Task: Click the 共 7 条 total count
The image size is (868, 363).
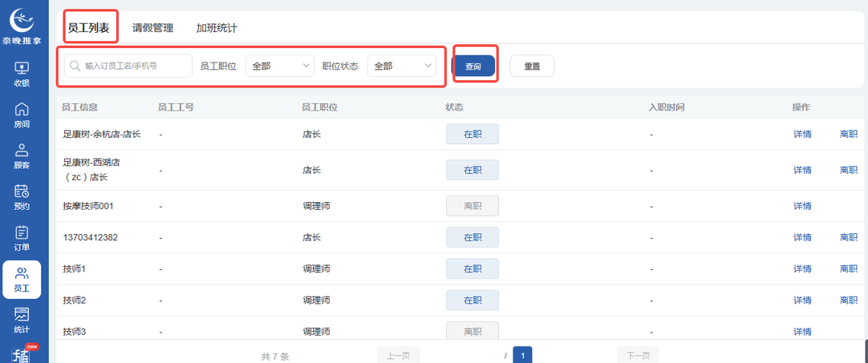Action: [275, 357]
